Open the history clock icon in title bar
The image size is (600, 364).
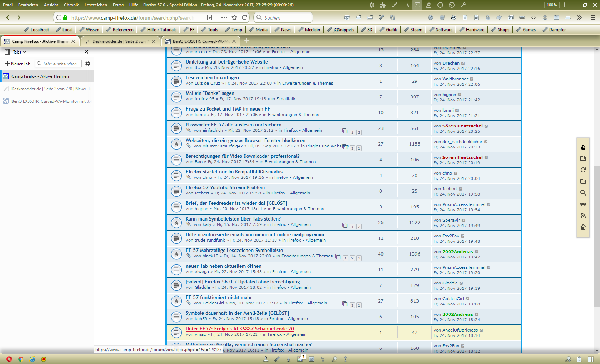(x=440, y=5)
